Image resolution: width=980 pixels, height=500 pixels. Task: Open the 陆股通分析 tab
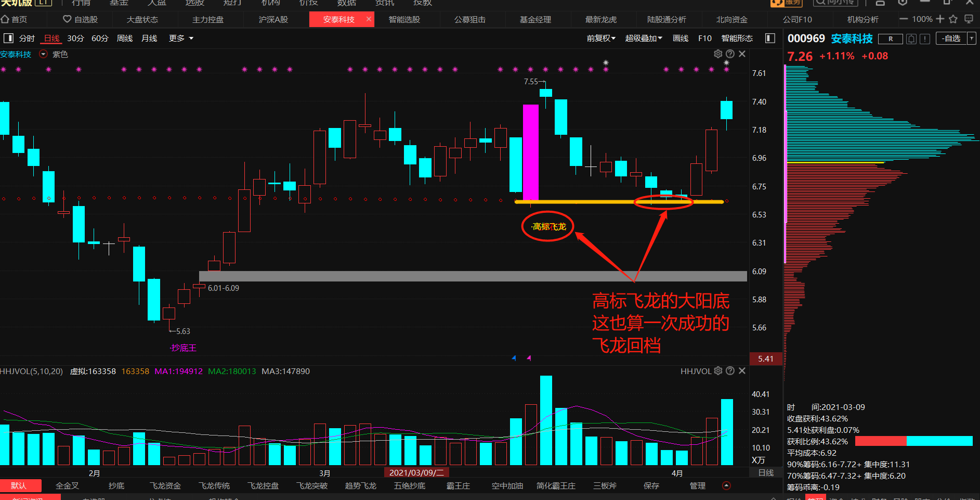pos(667,19)
